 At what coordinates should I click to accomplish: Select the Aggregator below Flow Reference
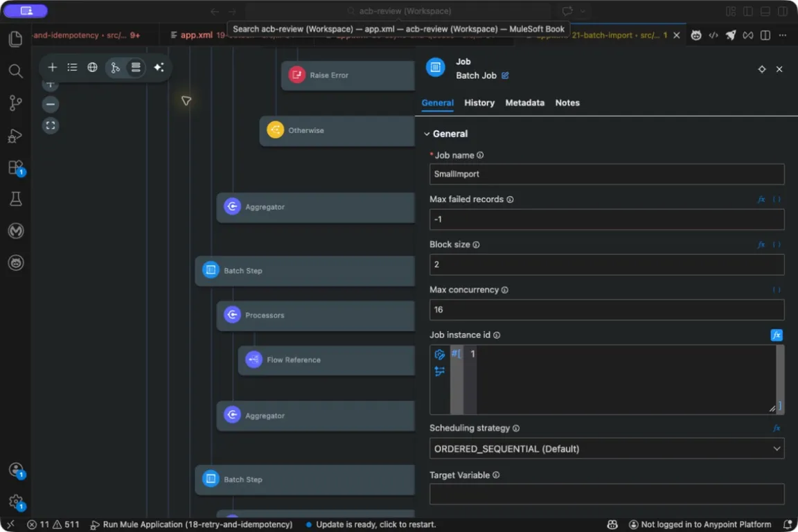(316, 416)
